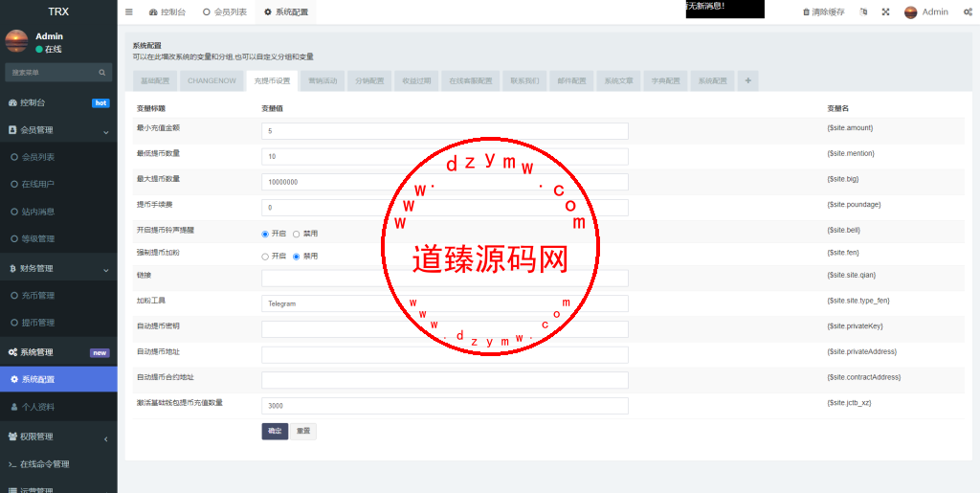Click the TRX logo title
Screen dimensions: 980x493
(x=58, y=11)
